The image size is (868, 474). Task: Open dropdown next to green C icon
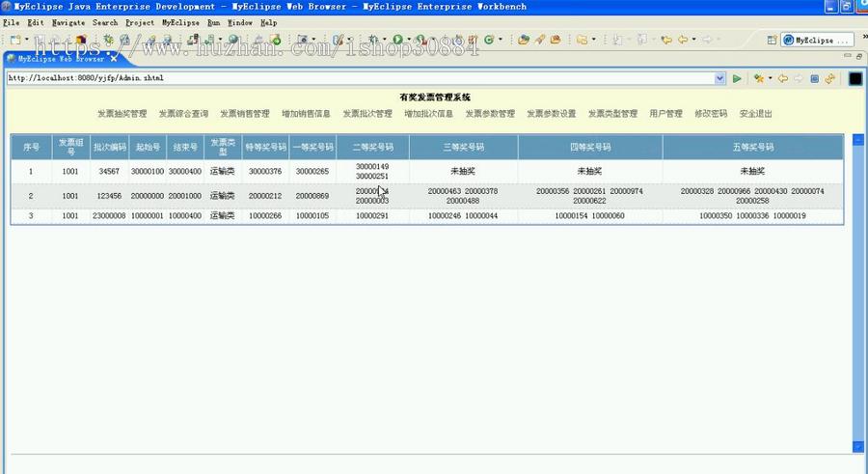[x=501, y=40]
